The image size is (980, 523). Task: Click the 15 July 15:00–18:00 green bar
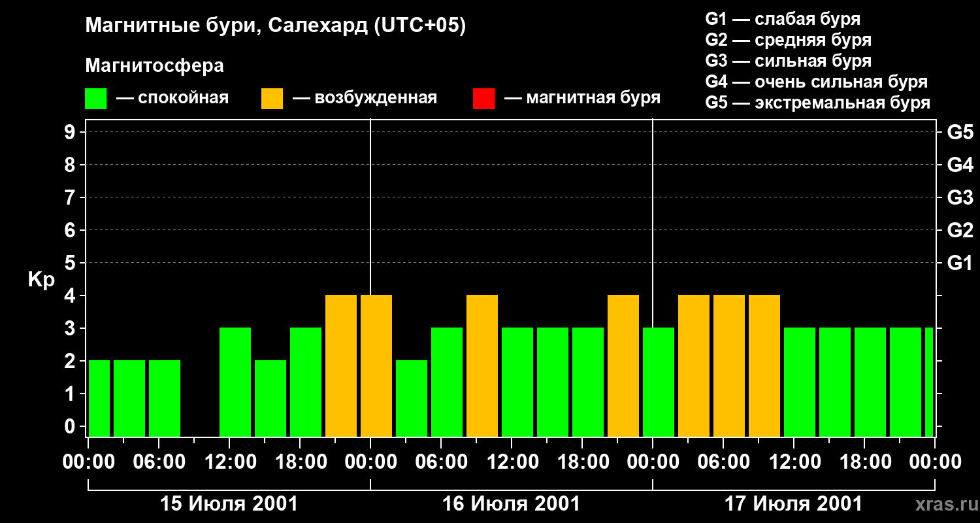[270, 398]
